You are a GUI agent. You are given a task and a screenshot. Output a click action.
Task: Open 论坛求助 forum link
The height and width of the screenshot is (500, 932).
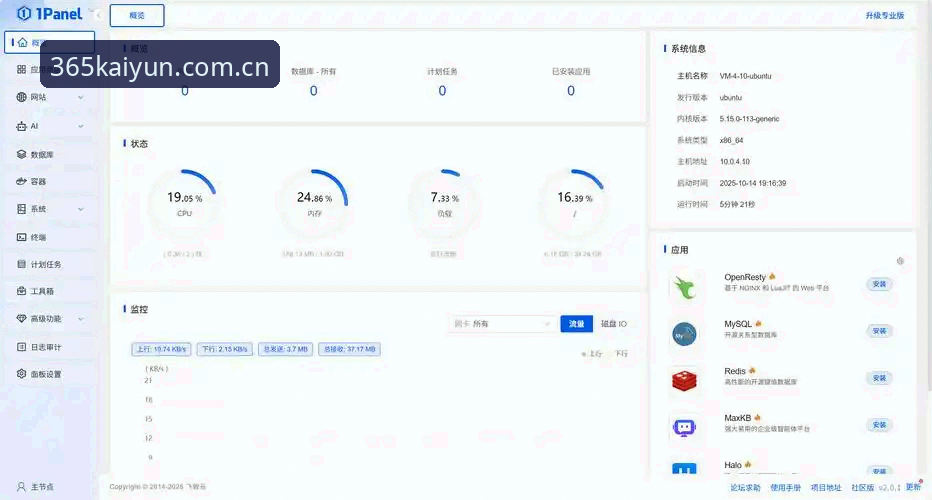tap(745, 488)
